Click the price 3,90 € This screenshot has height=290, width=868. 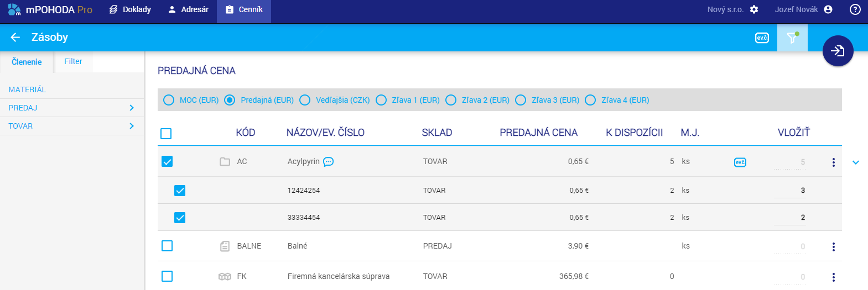tap(578, 246)
